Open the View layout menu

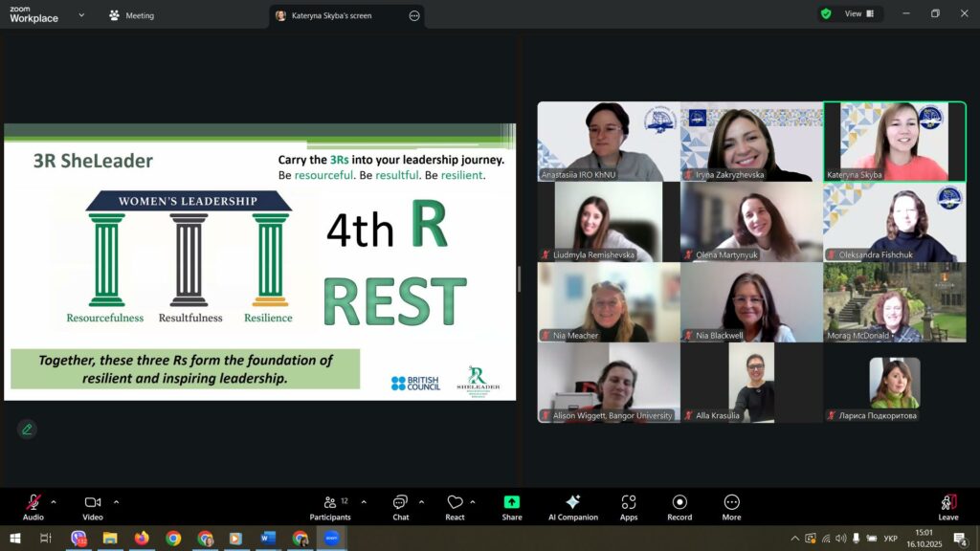(x=858, y=14)
